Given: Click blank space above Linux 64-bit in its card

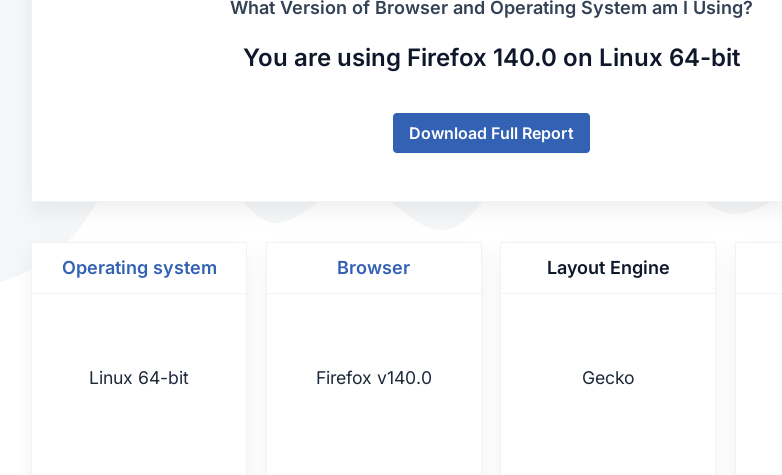Looking at the screenshot, I should pos(139,330).
